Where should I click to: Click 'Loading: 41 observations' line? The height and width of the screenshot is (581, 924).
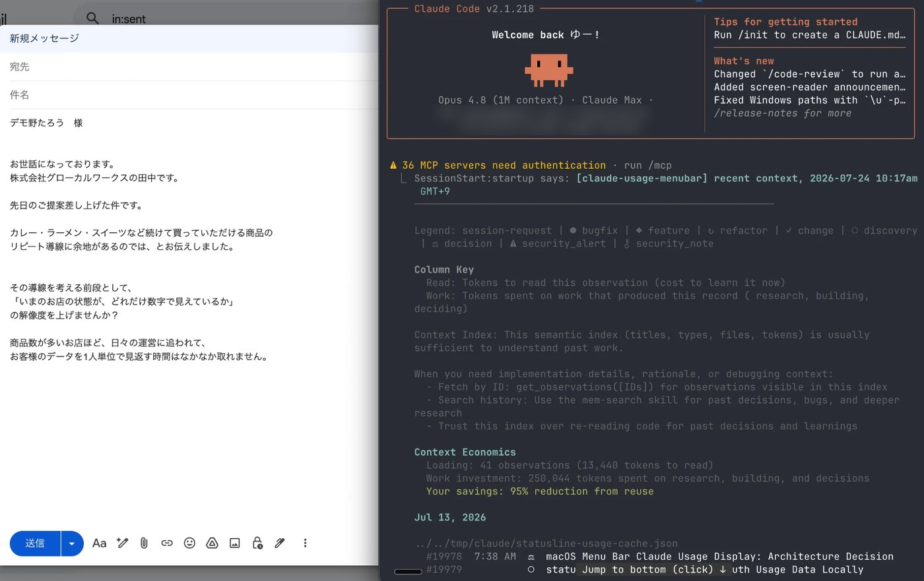click(569, 466)
